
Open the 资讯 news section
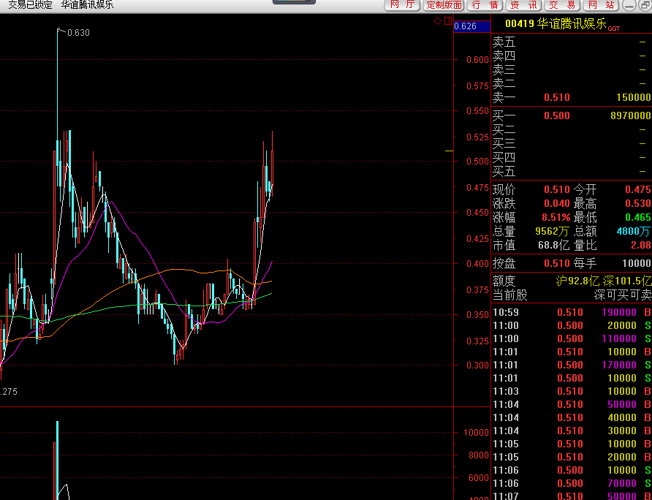[x=524, y=5]
